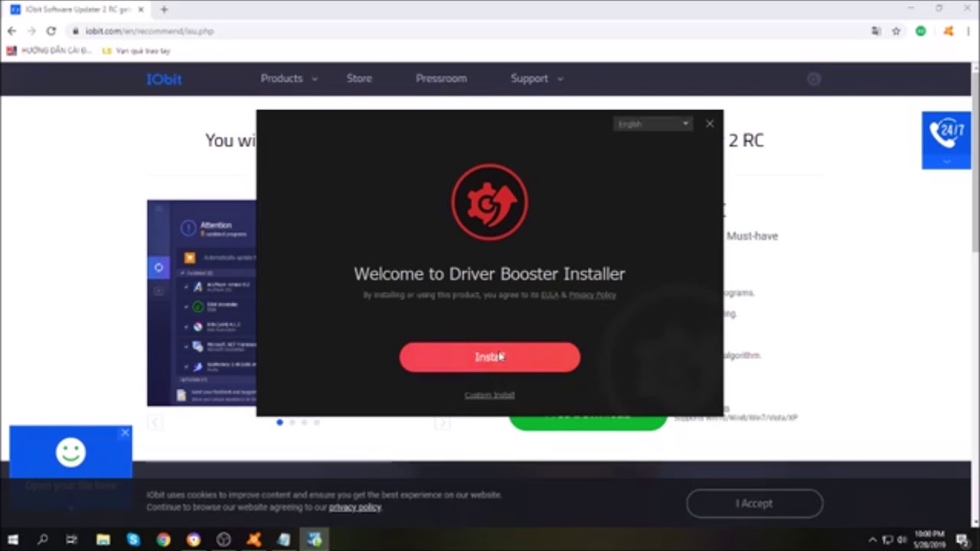Click the green Free Download button
The image size is (980, 551).
(x=588, y=422)
